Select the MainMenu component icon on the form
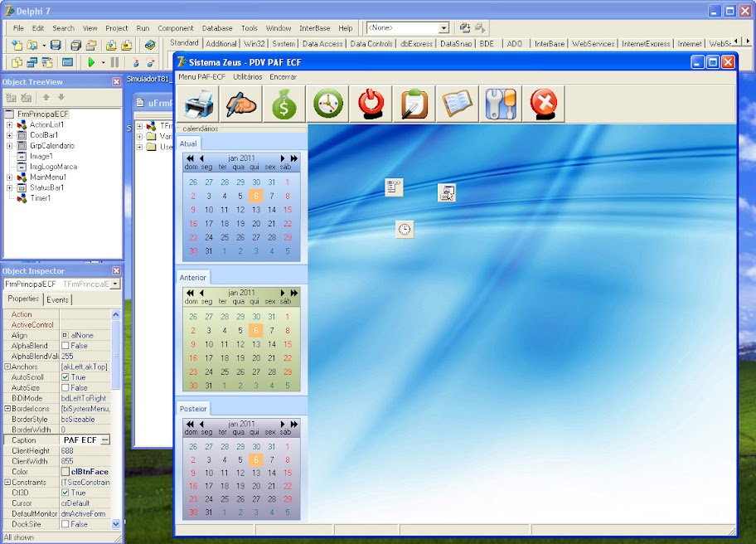This screenshot has width=756, height=544. [x=394, y=187]
